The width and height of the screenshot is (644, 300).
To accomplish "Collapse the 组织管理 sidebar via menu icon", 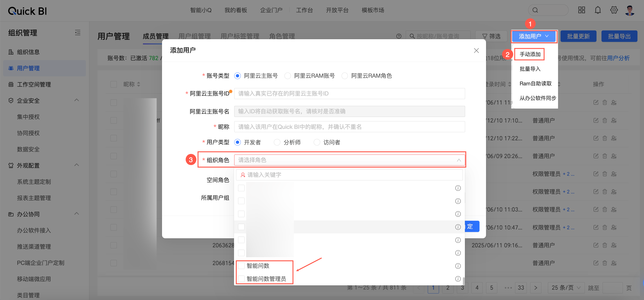I will (x=77, y=32).
